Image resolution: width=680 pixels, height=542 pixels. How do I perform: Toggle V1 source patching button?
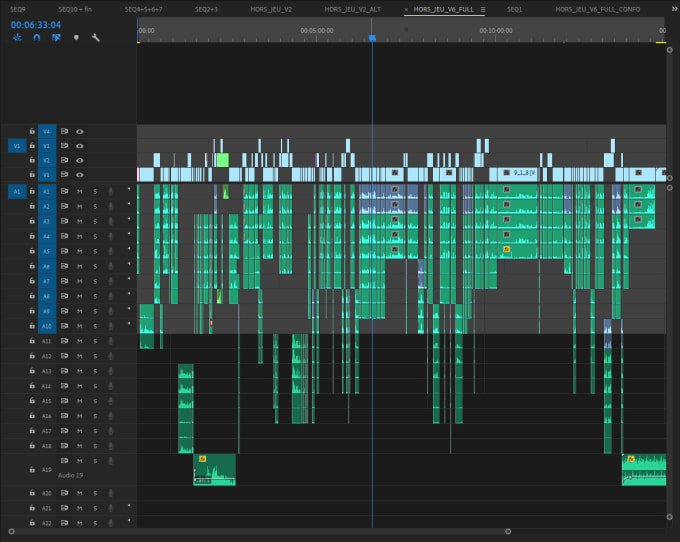[17, 146]
